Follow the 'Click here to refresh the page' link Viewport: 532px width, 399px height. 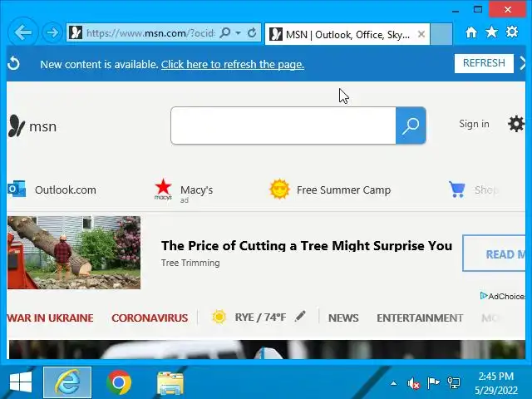click(x=233, y=64)
